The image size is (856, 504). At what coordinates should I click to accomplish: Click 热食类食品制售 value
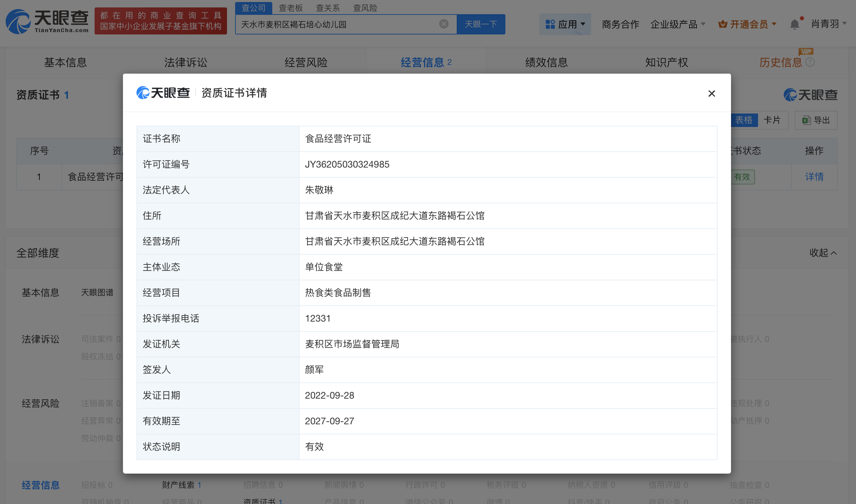click(x=338, y=293)
